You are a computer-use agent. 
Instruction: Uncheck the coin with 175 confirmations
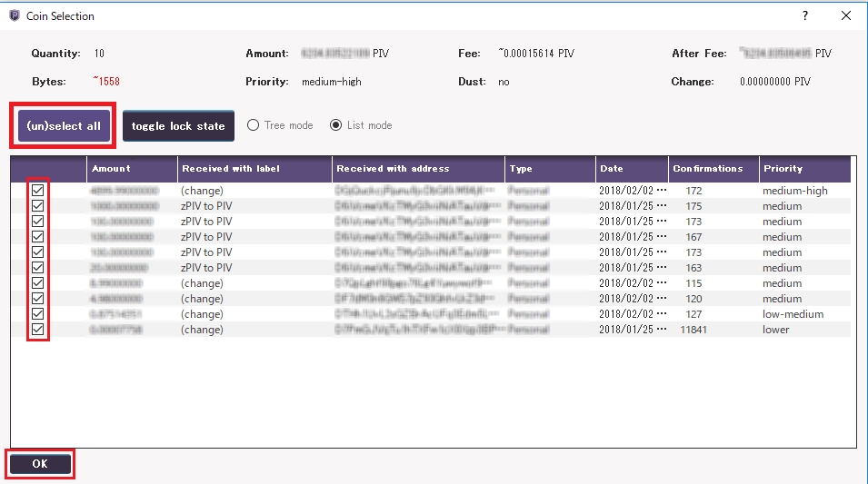[37, 206]
